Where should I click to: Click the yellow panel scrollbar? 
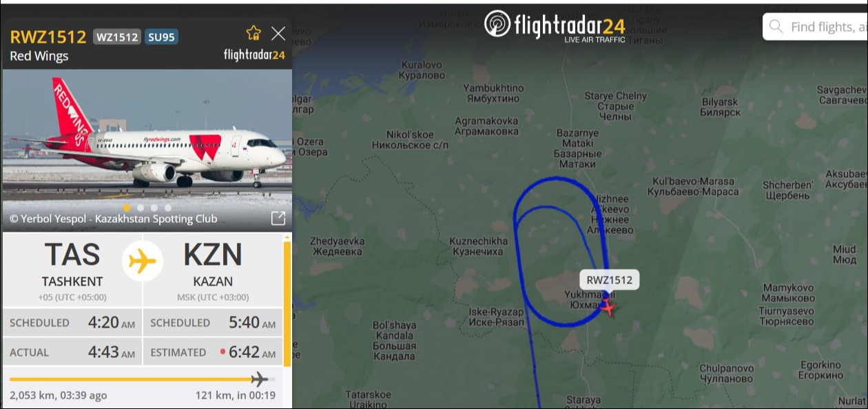(x=287, y=301)
